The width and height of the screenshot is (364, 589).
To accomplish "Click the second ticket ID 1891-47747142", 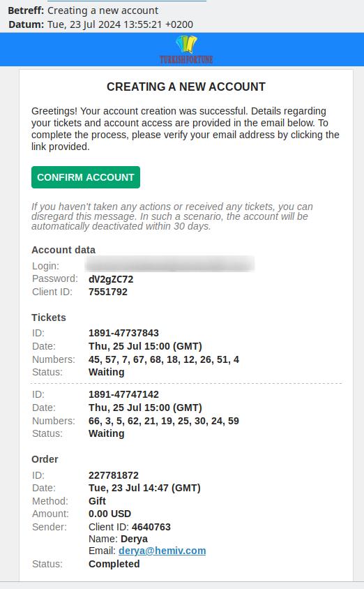I will pyautogui.click(x=124, y=394).
